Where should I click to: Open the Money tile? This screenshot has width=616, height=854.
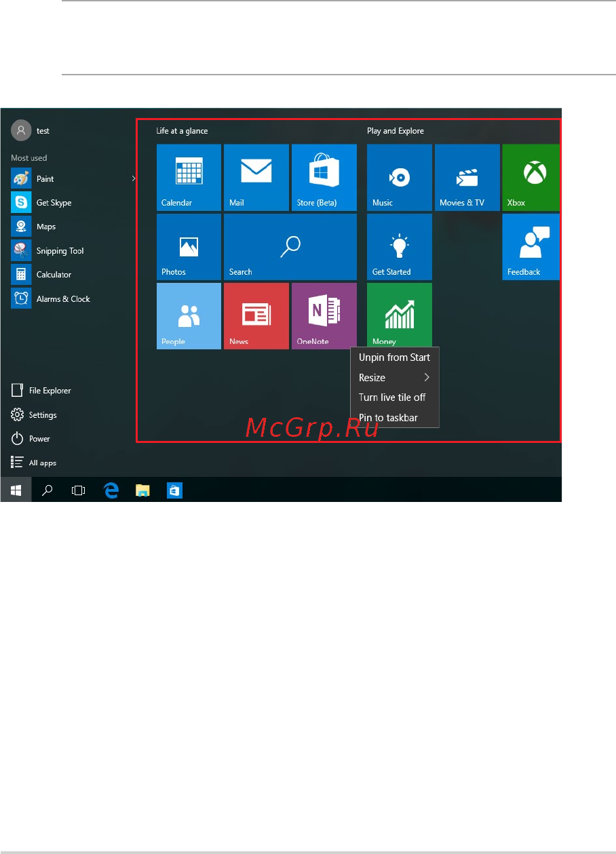[400, 316]
